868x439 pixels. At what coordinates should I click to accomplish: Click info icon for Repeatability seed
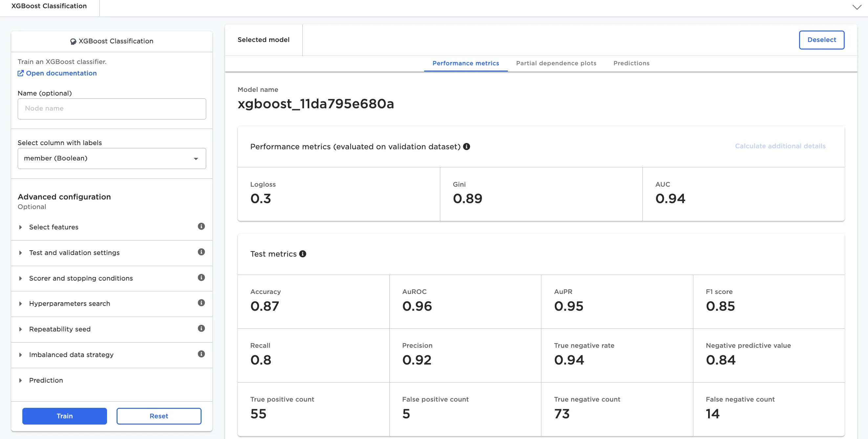pos(201,328)
